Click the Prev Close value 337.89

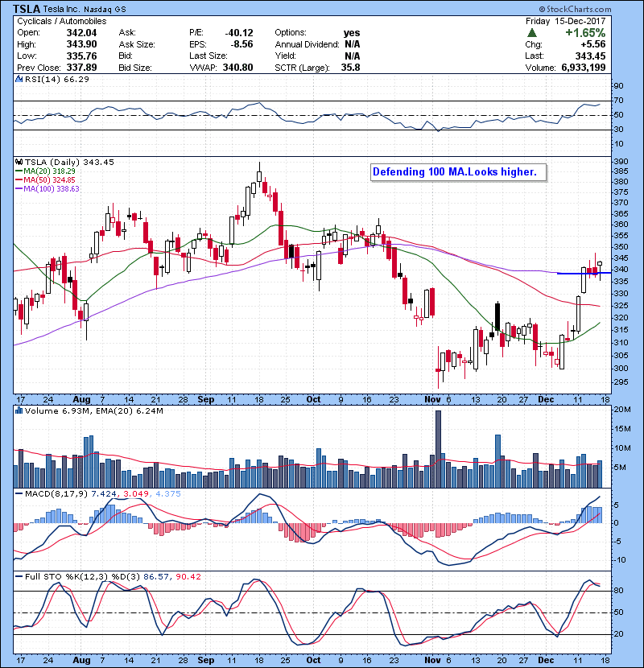(81, 68)
